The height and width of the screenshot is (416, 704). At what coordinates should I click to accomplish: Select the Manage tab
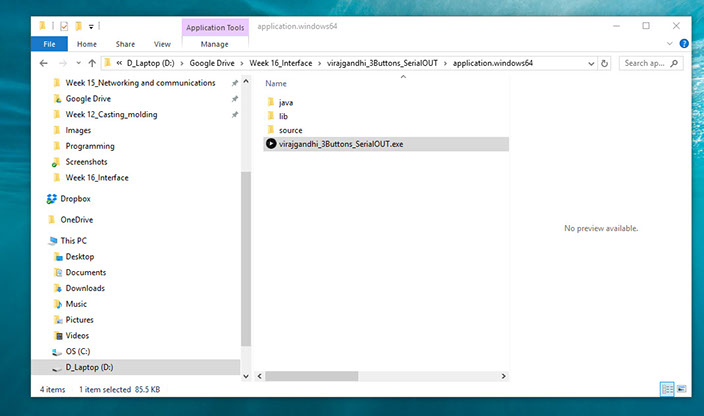pyautogui.click(x=215, y=44)
